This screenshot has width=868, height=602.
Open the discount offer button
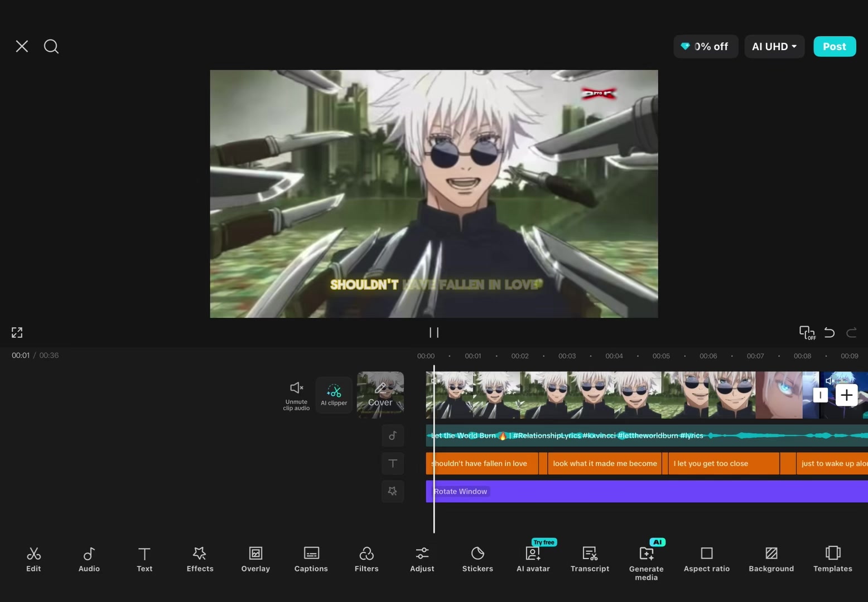pyautogui.click(x=706, y=46)
